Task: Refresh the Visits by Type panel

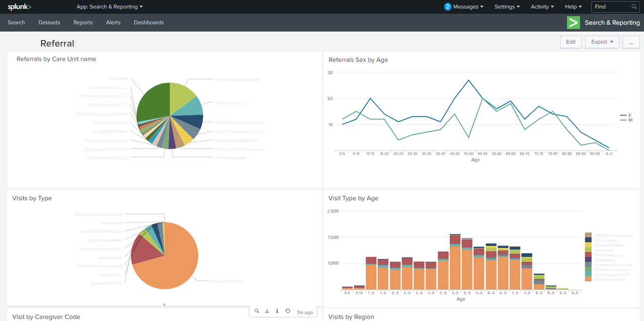Action: 287,310
